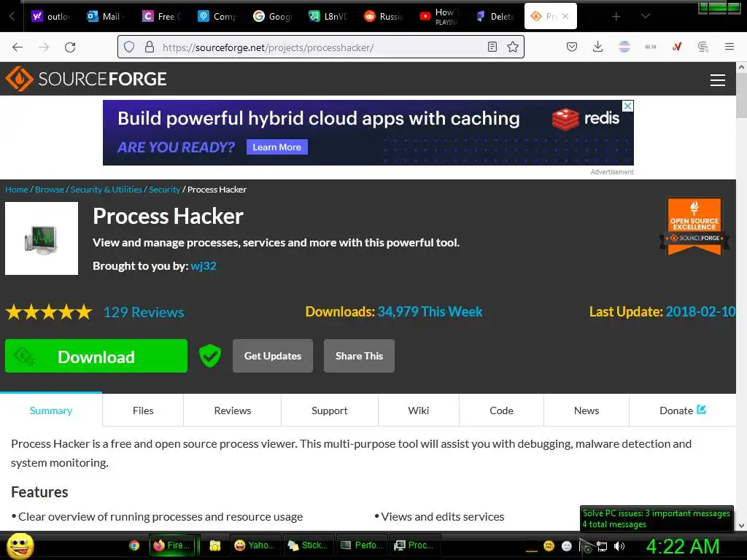Switch to the Reddit Russia tab
Image resolution: width=747 pixels, height=560 pixels.
383,16
